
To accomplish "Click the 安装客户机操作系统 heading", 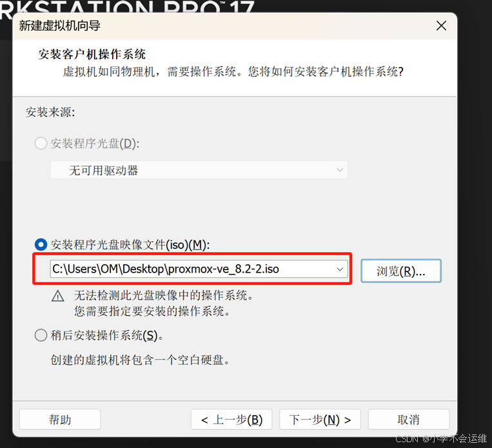I will [92, 54].
